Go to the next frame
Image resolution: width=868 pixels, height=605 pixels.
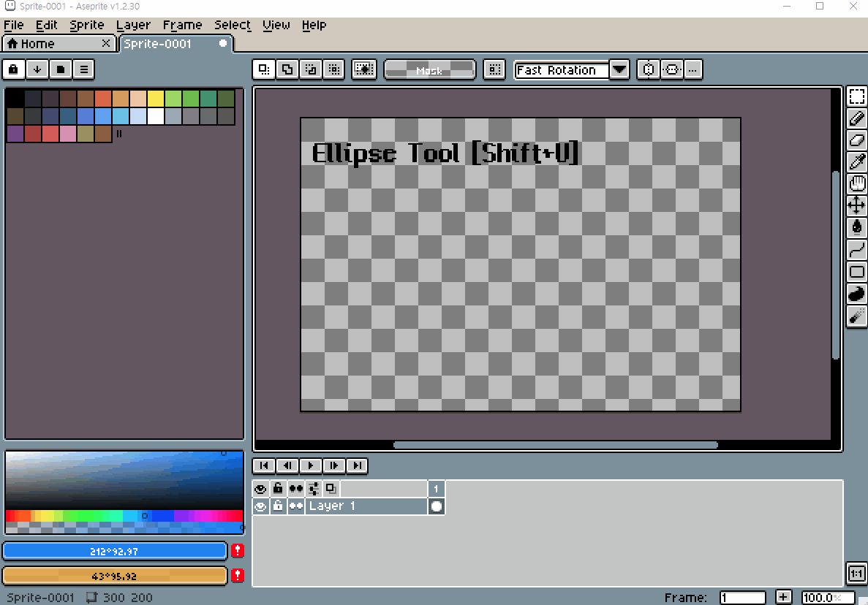point(333,465)
